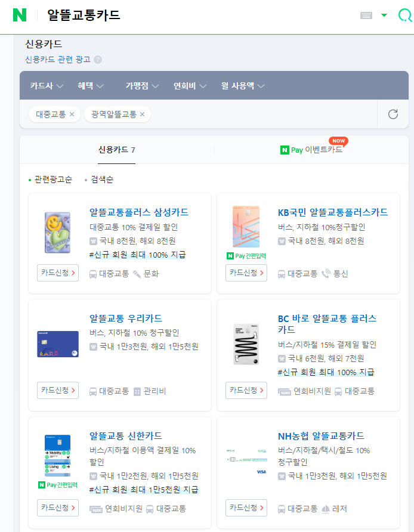Click the won icon on 삼성카드 annual fee
The height and width of the screenshot is (532, 414).
click(x=93, y=241)
